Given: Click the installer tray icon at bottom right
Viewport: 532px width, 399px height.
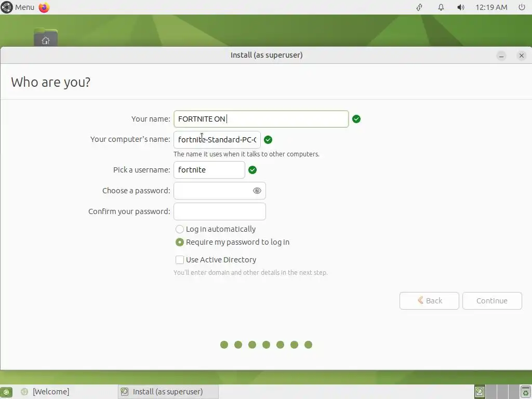Looking at the screenshot, I should coord(480,392).
